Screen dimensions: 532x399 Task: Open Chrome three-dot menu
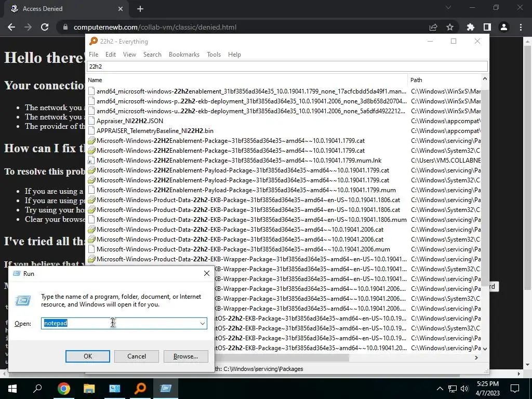pos(521,27)
